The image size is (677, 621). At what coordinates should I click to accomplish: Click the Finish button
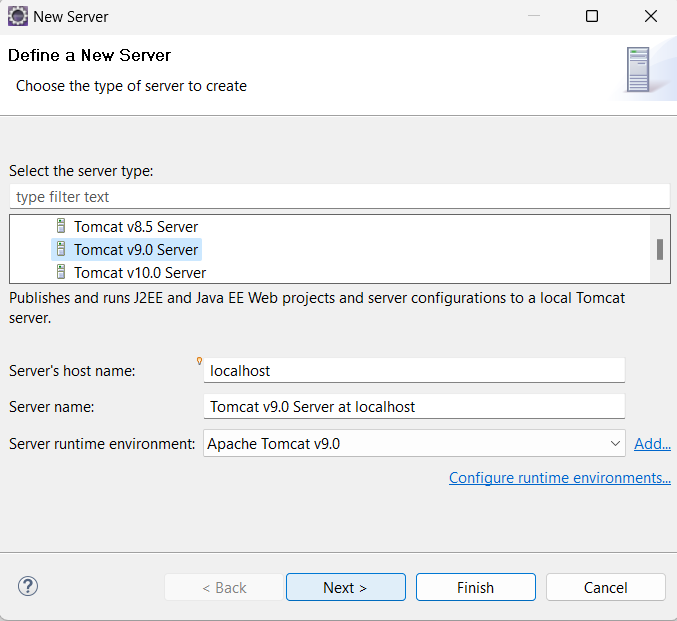pos(475,587)
